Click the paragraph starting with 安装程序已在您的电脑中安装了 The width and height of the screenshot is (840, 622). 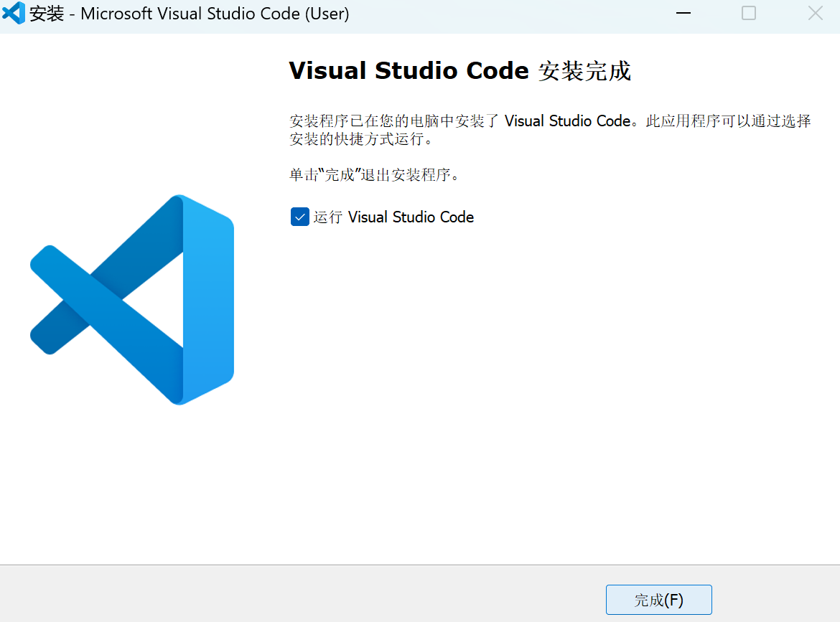(x=550, y=130)
